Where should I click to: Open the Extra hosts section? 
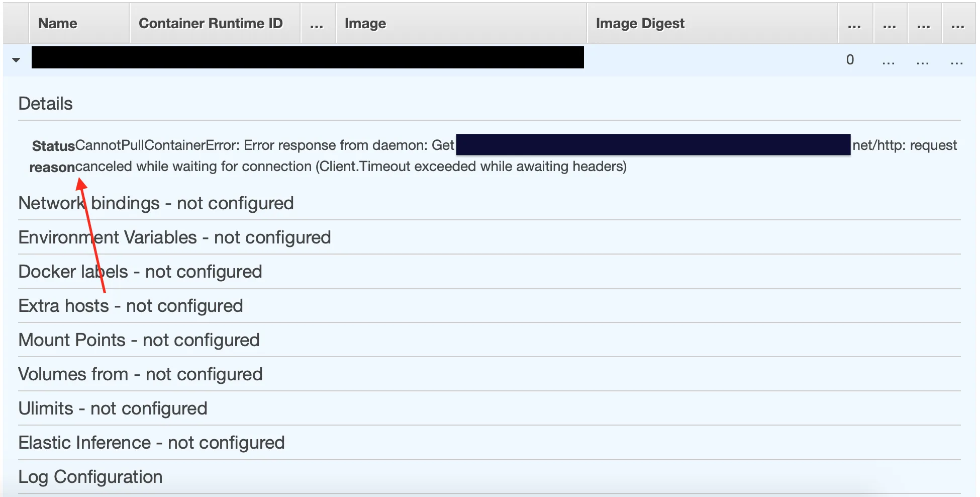point(131,306)
